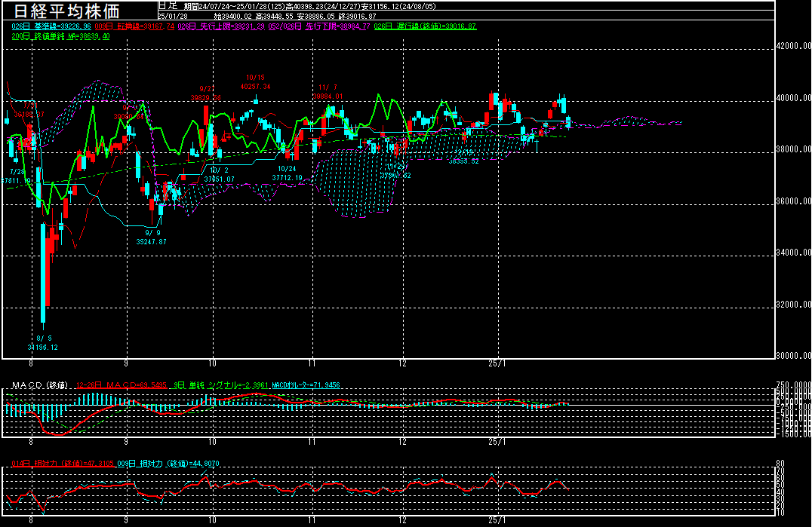Click the 34000.00 price axis label
The width and height of the screenshot is (812, 527).
coord(794,253)
